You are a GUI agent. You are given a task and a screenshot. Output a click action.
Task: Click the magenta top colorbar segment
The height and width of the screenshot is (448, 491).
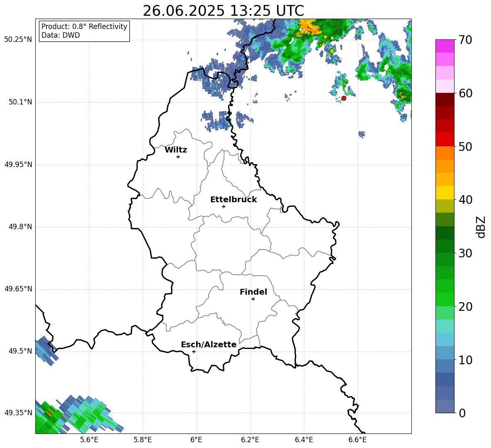(445, 46)
